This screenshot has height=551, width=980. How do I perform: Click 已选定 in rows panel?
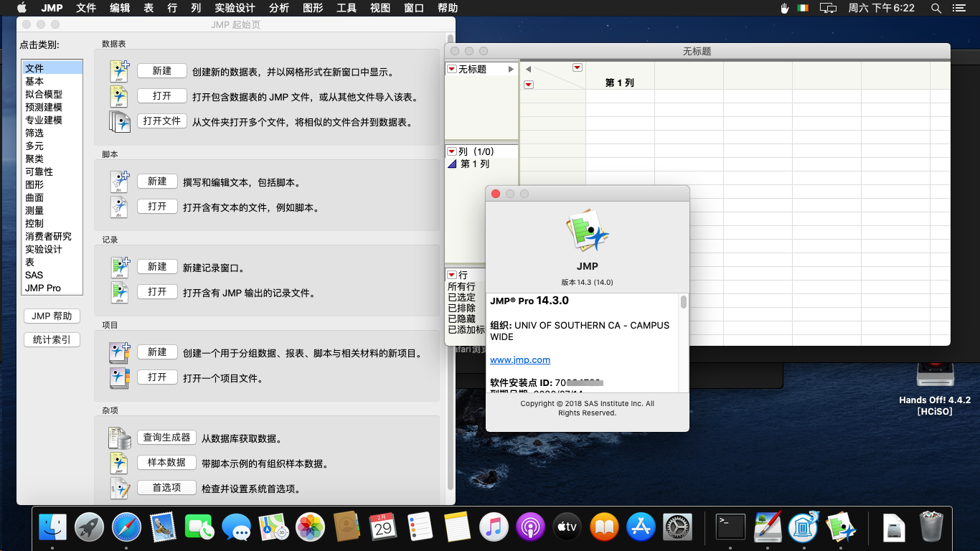(x=461, y=297)
